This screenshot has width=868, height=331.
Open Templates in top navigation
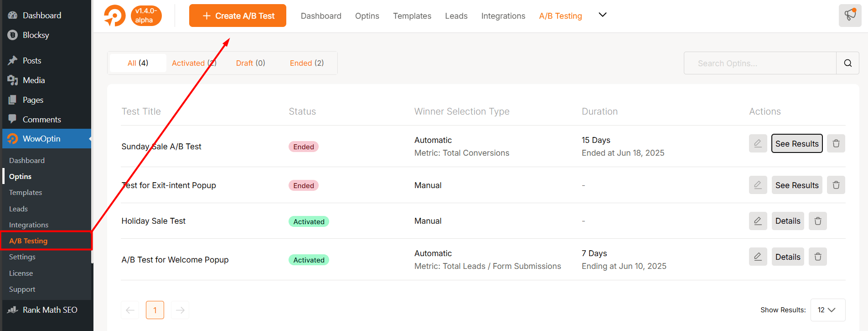coord(412,16)
